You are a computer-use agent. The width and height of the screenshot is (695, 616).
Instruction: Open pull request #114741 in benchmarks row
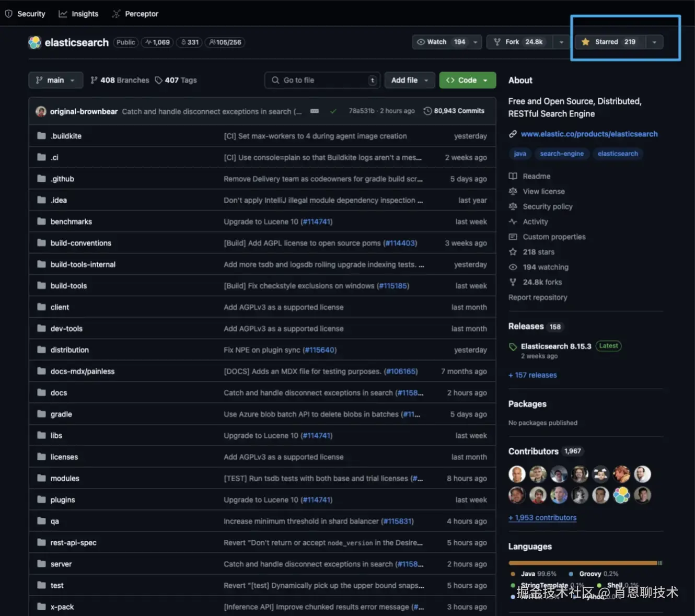[x=317, y=222]
